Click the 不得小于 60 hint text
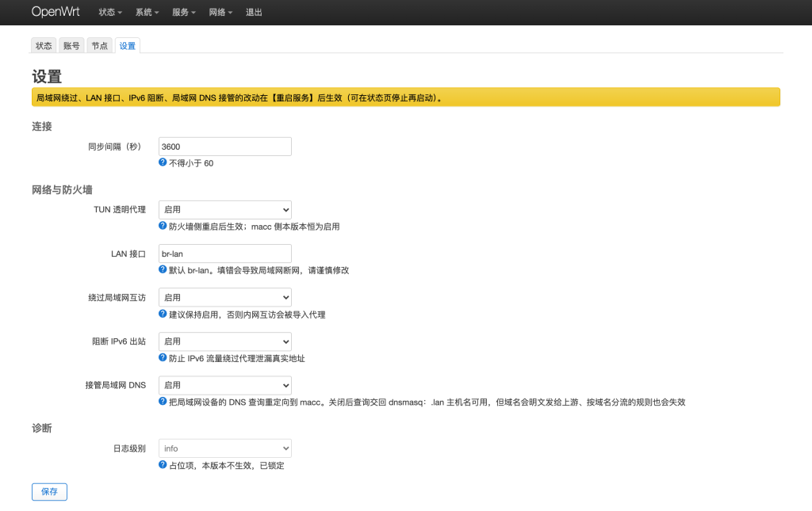812x511 pixels. coord(191,163)
